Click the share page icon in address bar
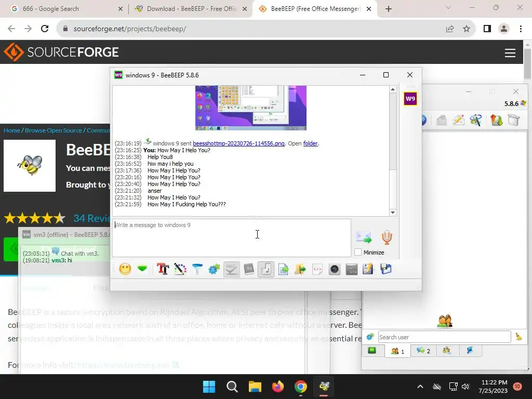The width and height of the screenshot is (532, 399). 450,29
